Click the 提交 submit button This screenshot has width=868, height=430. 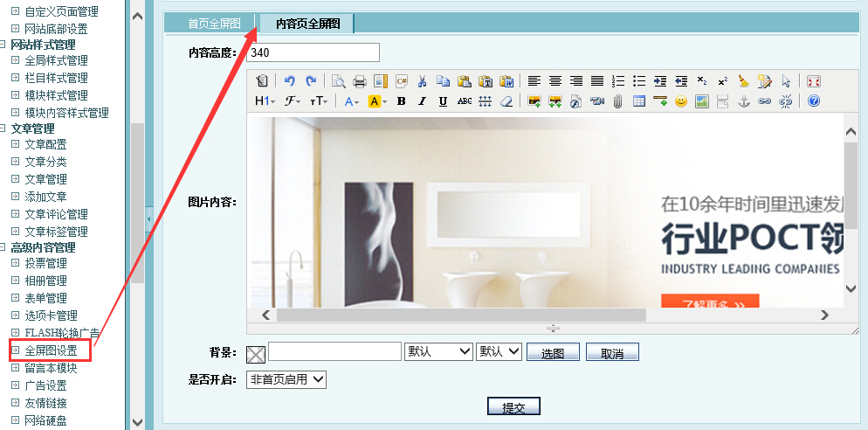513,407
